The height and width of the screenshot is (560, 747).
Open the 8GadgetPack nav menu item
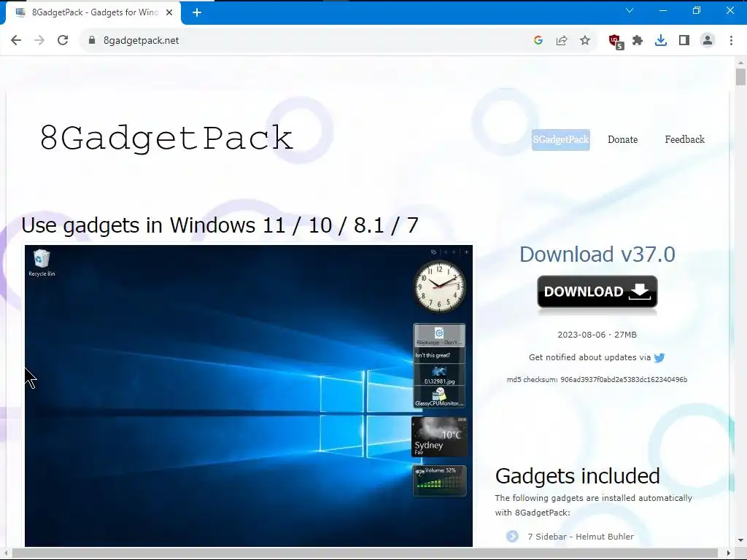[561, 139]
